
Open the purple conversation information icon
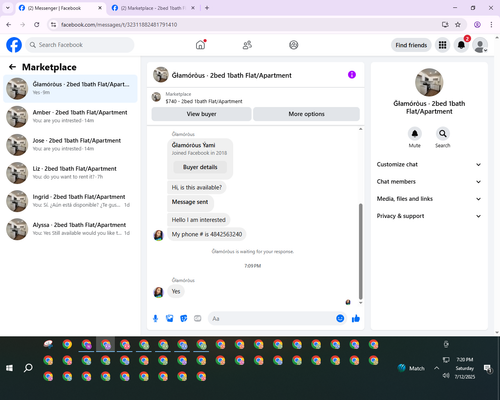click(x=352, y=75)
